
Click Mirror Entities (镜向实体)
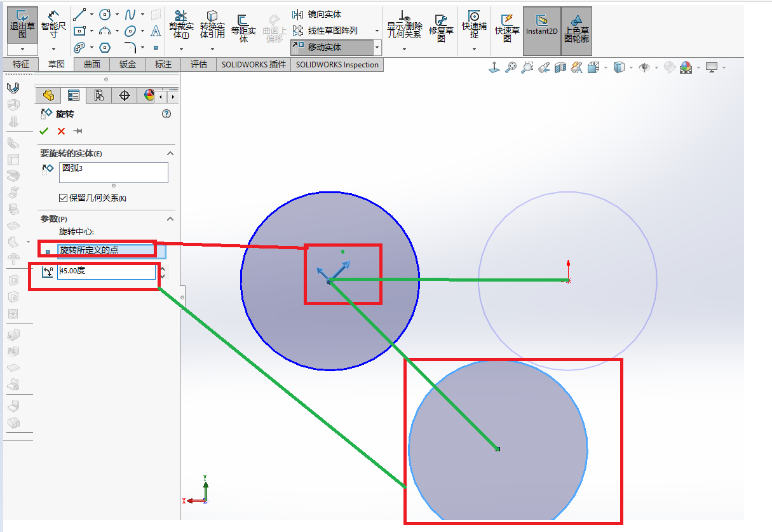(317, 14)
